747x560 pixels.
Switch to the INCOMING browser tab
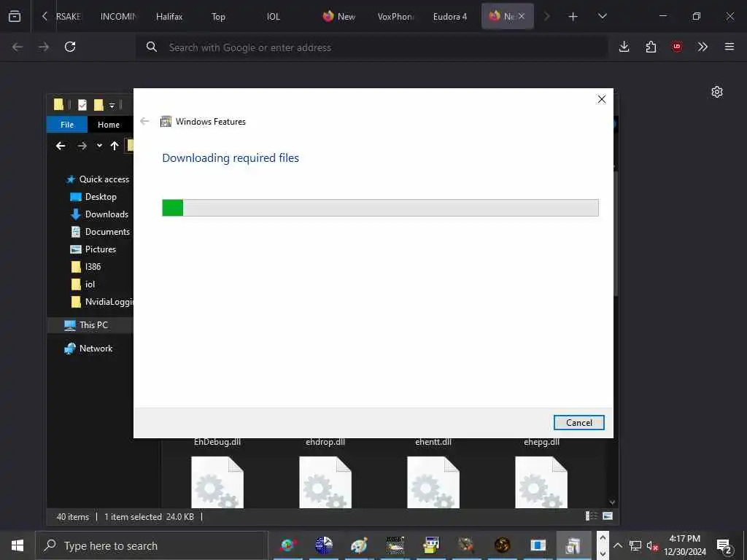118,16
